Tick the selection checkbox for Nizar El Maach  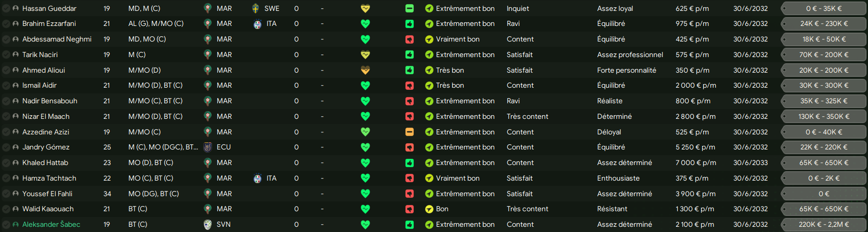6,116
